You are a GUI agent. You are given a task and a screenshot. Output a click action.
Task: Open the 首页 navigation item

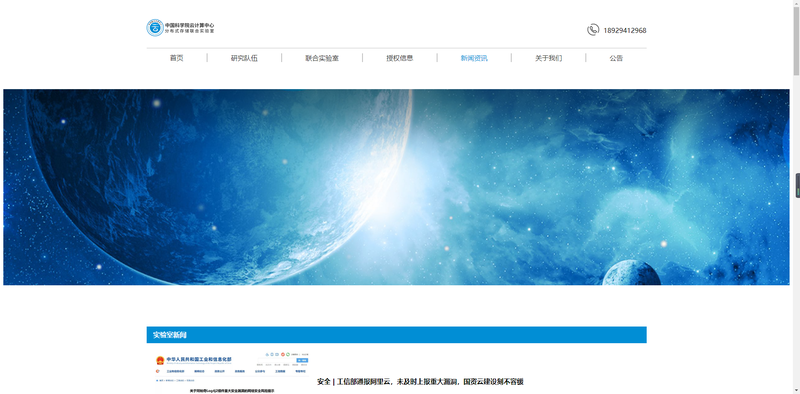(x=177, y=58)
